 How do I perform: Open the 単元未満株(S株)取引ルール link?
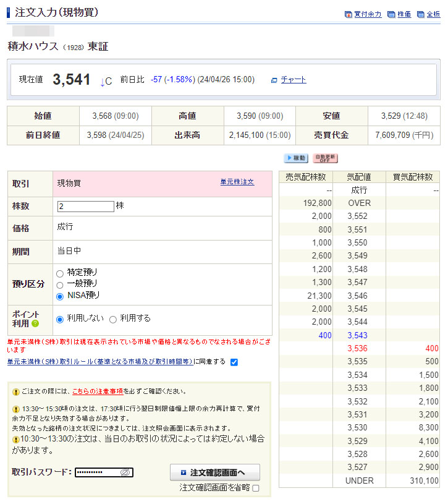[x=99, y=362]
